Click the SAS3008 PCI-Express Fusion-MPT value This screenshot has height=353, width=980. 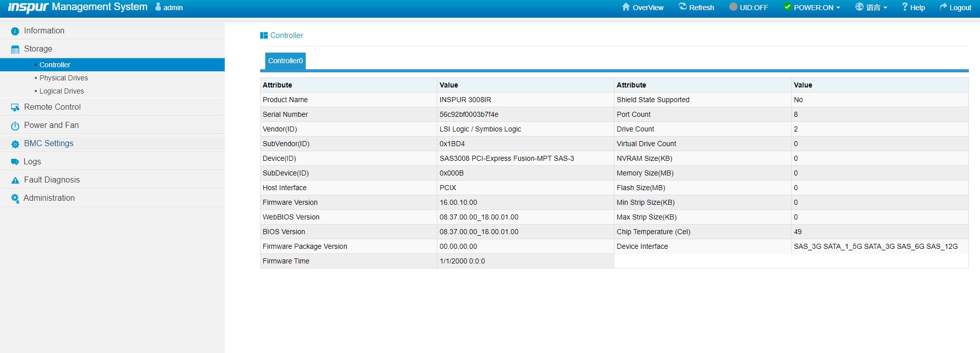click(507, 158)
